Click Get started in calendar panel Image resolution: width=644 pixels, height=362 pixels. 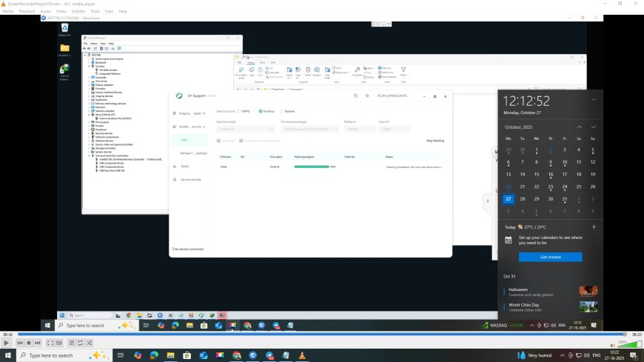550,257
